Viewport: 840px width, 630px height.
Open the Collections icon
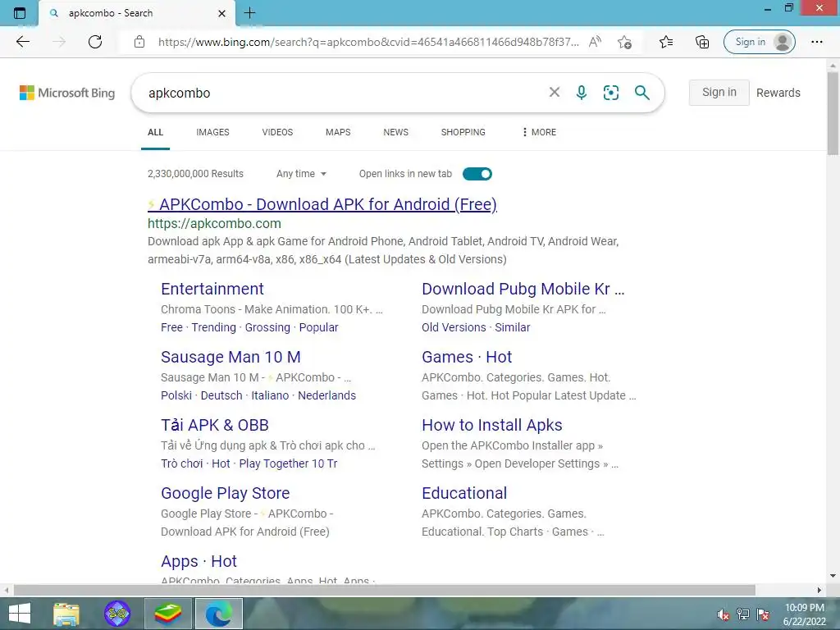702,42
